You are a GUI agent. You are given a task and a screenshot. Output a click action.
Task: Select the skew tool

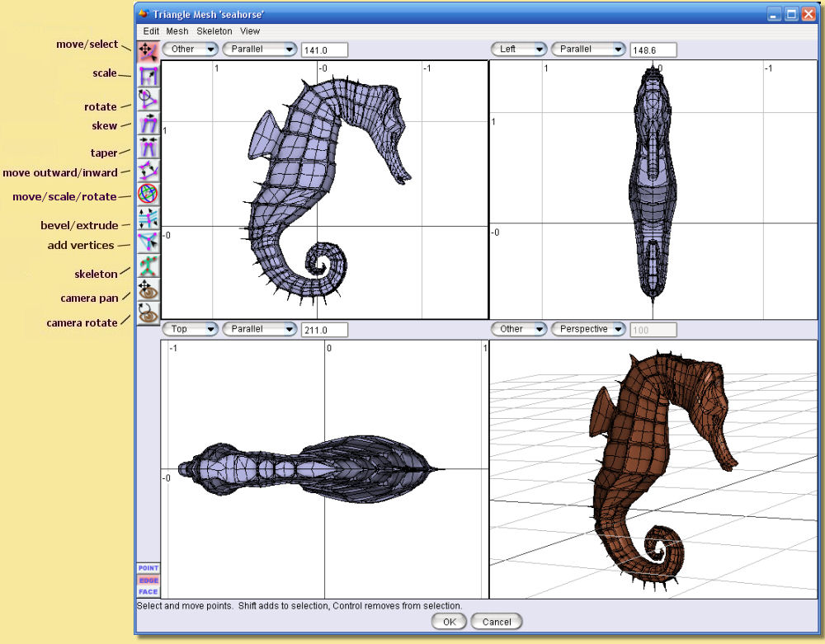click(148, 123)
